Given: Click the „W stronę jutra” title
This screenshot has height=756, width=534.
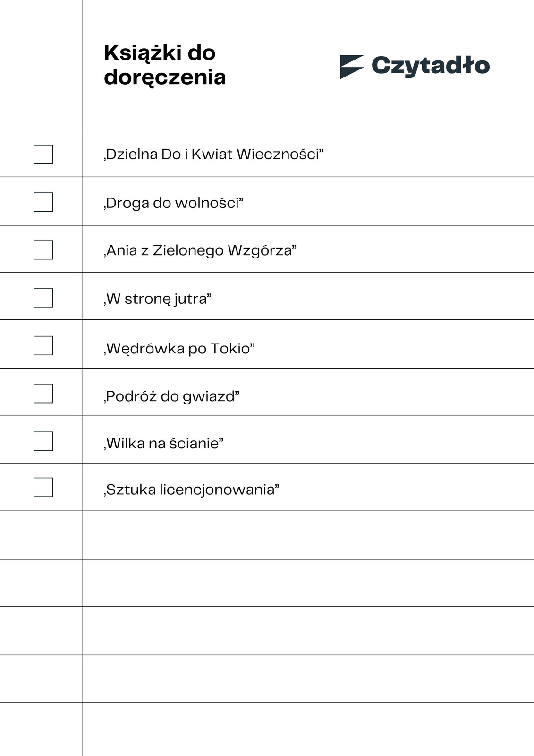Looking at the screenshot, I should 157,299.
